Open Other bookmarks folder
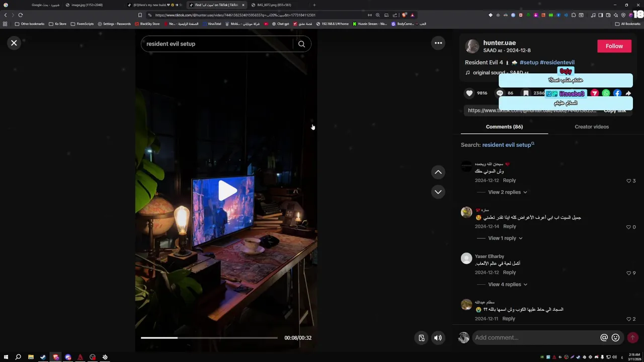644x362 pixels. coord(30,24)
